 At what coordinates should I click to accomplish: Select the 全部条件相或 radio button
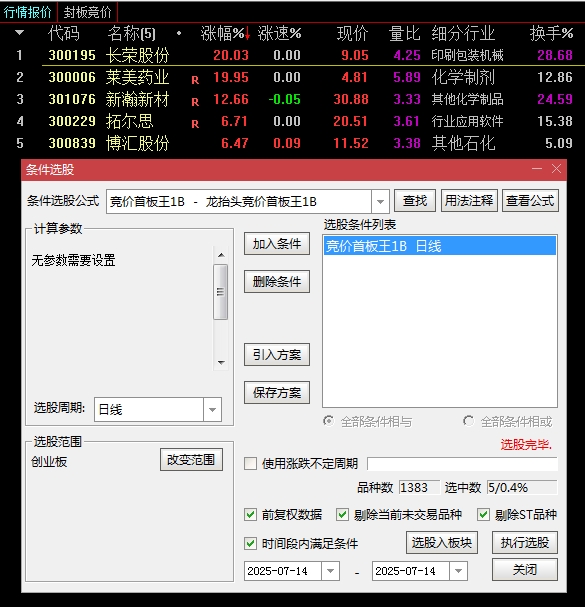coord(468,421)
